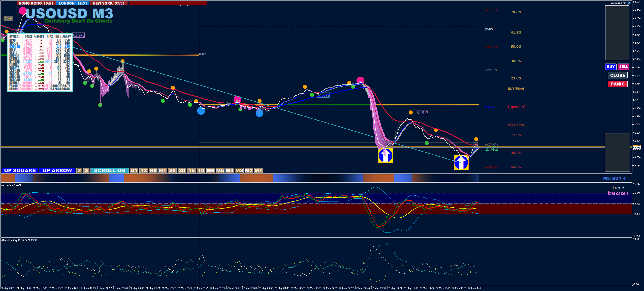Image resolution: width=644 pixels, height=291 pixels.
Task: Click the green dot at the lowest magenta spike
Action: (x=100, y=105)
